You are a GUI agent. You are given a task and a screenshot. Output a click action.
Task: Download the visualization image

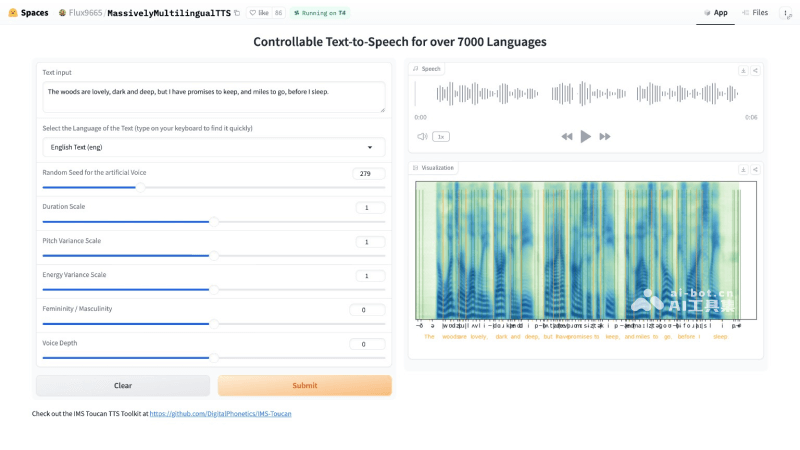(x=743, y=169)
